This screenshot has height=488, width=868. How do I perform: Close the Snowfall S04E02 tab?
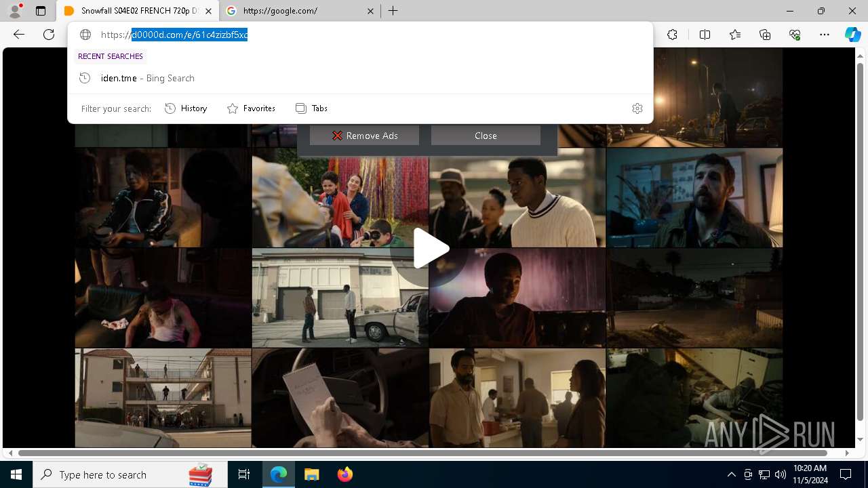pyautogui.click(x=208, y=11)
